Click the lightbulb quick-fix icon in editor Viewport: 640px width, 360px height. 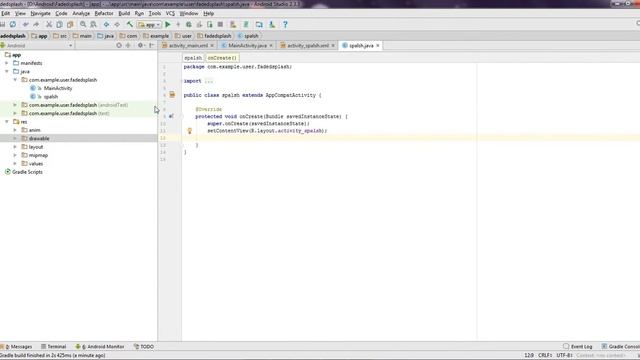189,131
